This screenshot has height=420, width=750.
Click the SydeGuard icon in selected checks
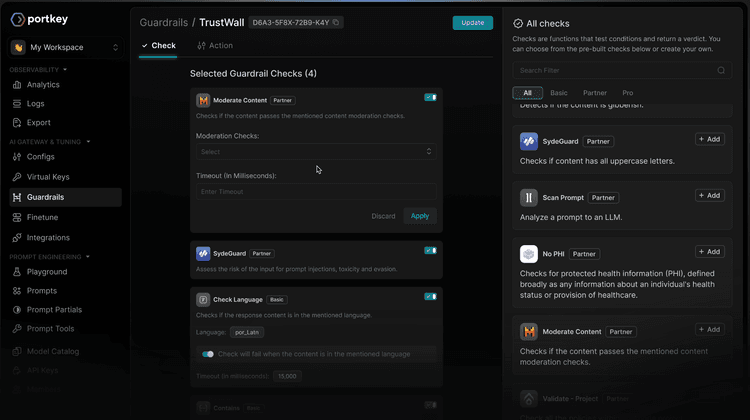[203, 254]
